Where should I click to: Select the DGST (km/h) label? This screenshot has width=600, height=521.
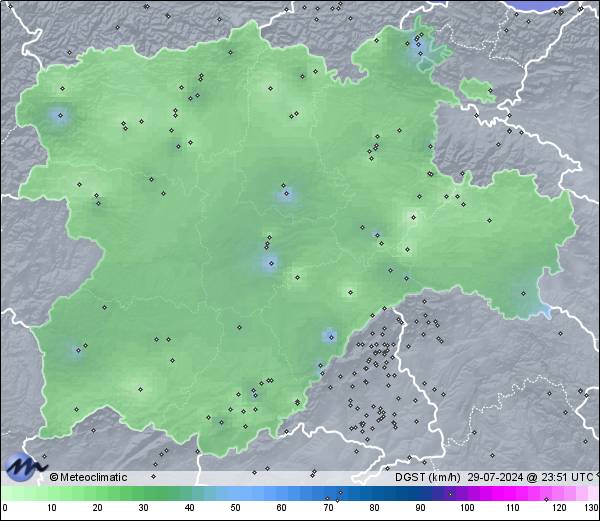(x=427, y=477)
